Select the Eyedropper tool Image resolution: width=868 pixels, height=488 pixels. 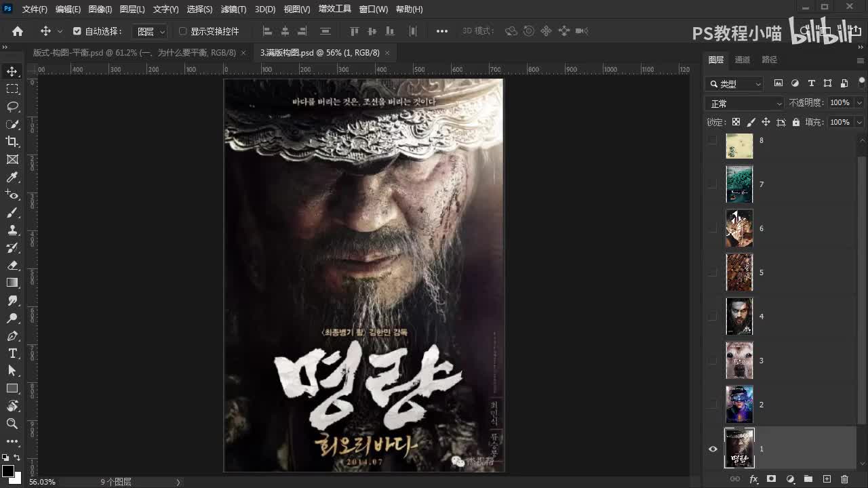[x=12, y=177]
